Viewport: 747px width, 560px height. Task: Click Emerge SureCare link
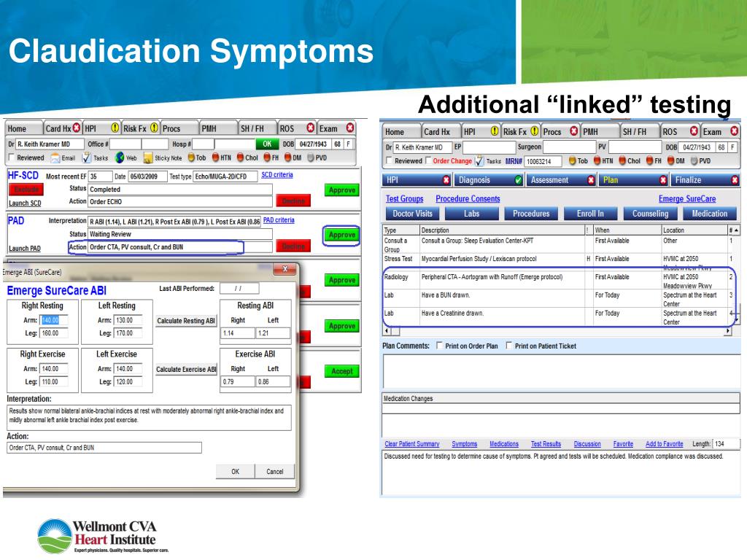click(687, 198)
